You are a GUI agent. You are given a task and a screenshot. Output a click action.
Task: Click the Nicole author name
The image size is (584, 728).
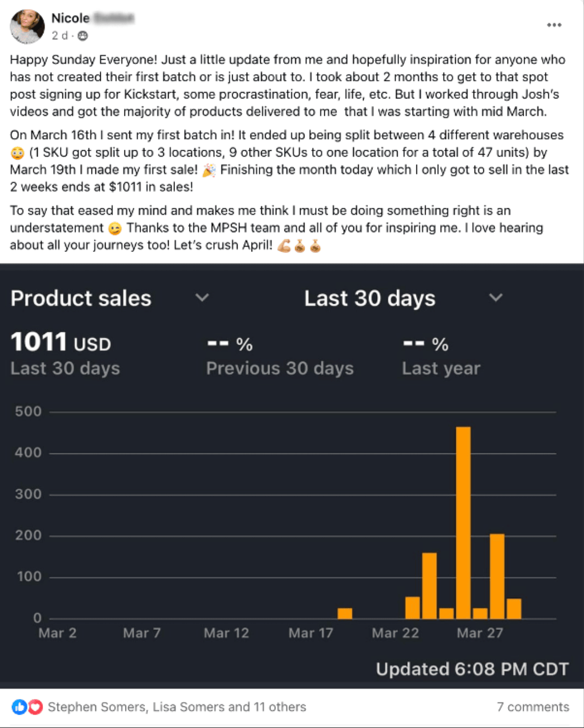coord(71,18)
